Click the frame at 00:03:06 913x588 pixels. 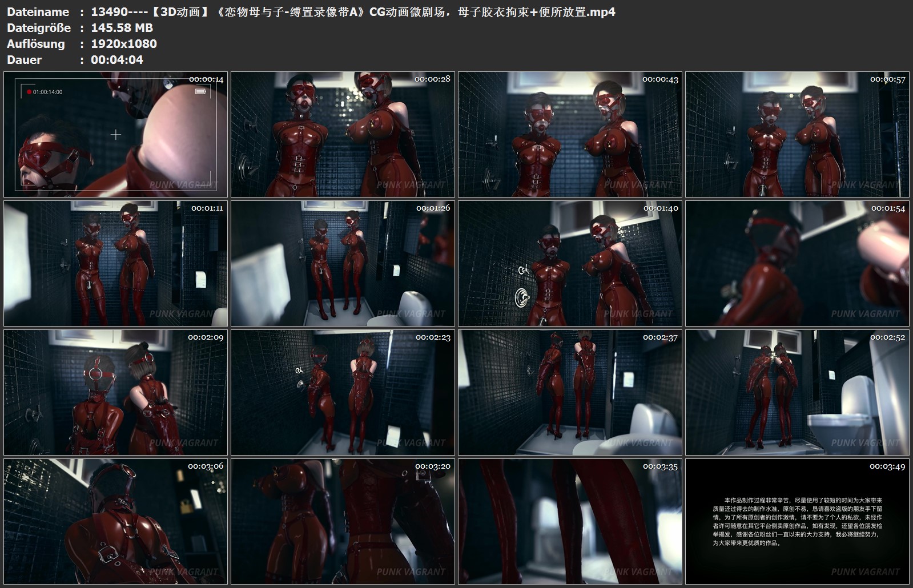coord(115,521)
